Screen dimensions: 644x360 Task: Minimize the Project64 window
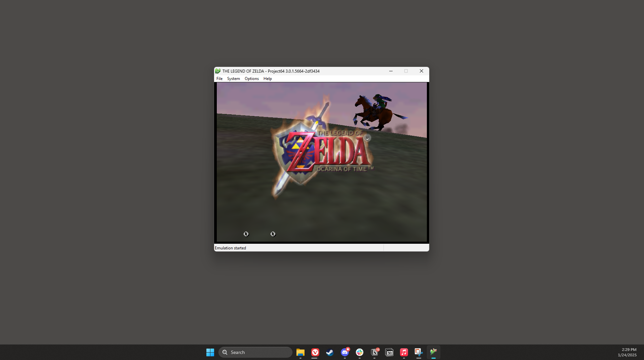[391, 71]
